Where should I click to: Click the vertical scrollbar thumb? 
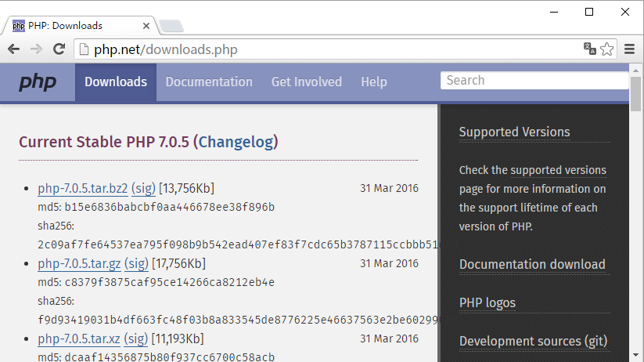[x=636, y=94]
